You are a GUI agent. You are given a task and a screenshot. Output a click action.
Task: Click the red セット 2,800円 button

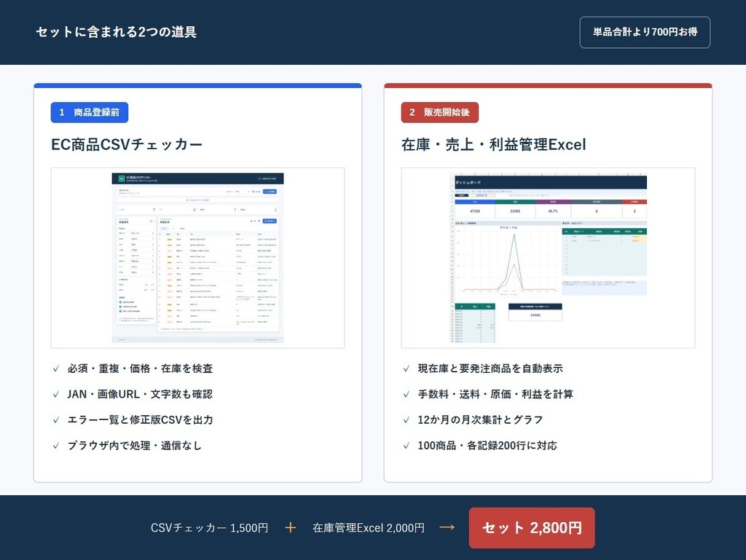(531, 528)
